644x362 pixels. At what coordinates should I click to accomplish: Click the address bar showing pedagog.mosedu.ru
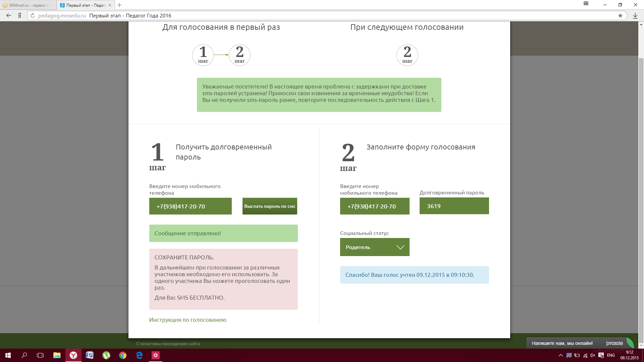click(325, 15)
